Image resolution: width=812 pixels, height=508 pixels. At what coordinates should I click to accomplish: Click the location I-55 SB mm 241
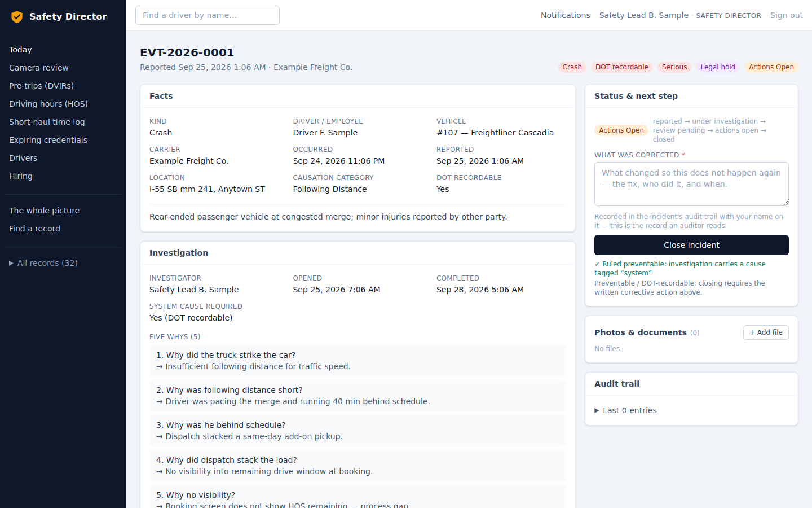[x=207, y=189]
